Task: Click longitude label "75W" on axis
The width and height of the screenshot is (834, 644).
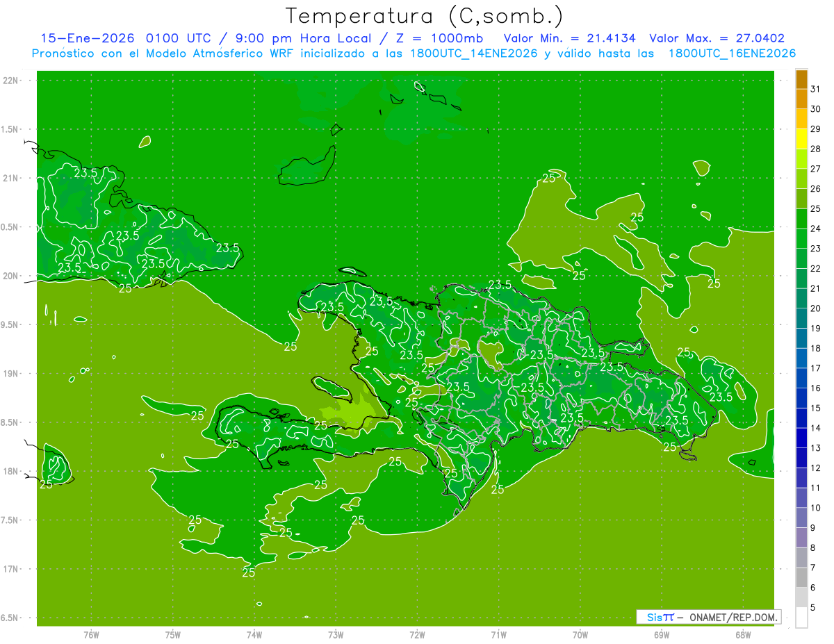Action: click(172, 634)
